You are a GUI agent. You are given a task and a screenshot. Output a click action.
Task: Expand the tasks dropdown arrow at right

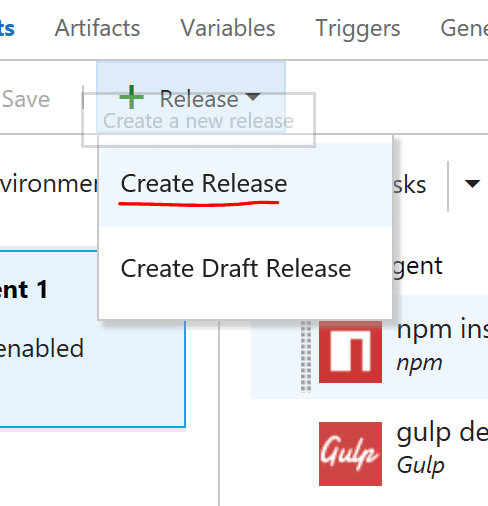click(x=472, y=184)
